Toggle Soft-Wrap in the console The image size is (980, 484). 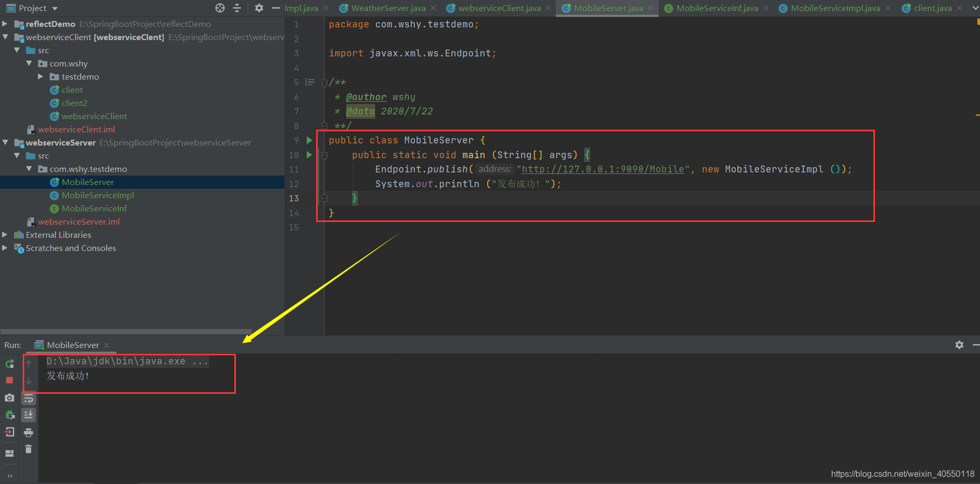point(28,398)
